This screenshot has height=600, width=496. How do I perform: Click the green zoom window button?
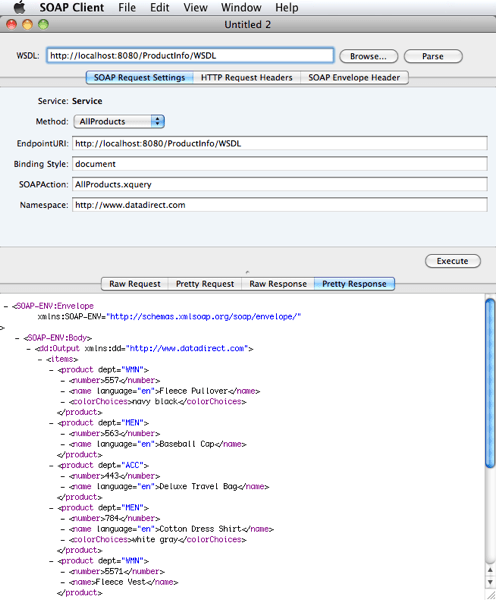[43, 24]
